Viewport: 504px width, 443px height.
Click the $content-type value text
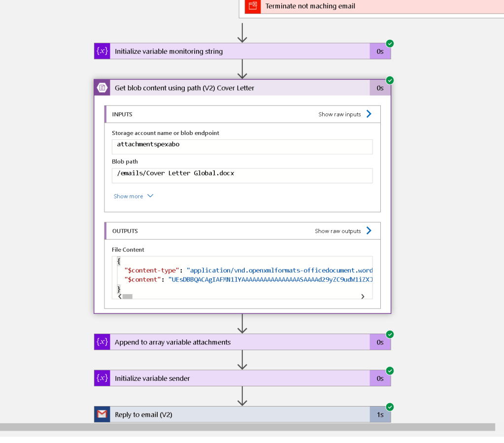(x=280, y=271)
